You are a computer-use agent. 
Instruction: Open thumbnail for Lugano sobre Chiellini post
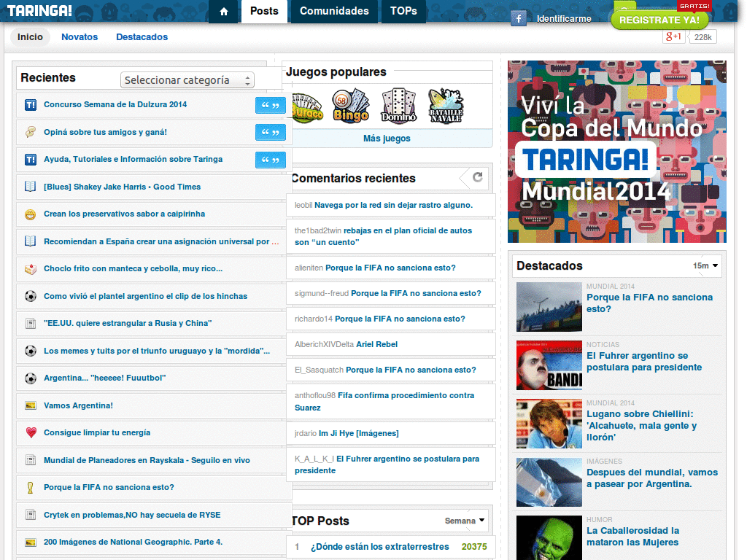[549, 424]
